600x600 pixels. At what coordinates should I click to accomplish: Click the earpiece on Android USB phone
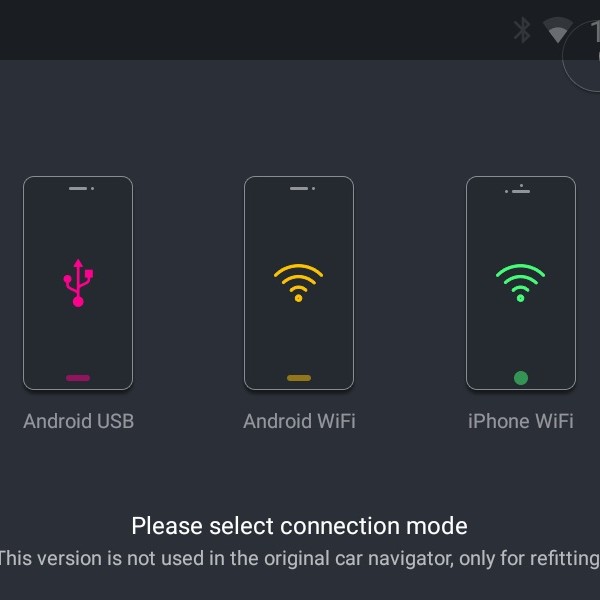(x=76, y=188)
